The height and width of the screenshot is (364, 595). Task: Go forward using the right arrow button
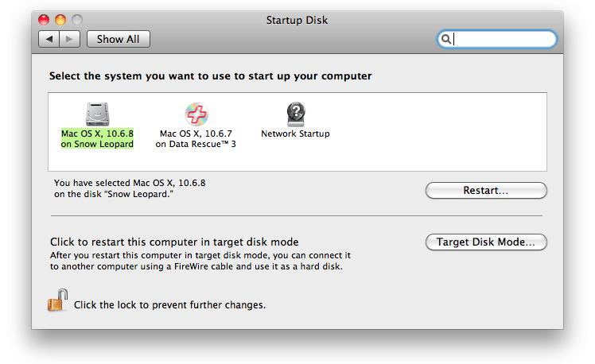click(x=70, y=39)
